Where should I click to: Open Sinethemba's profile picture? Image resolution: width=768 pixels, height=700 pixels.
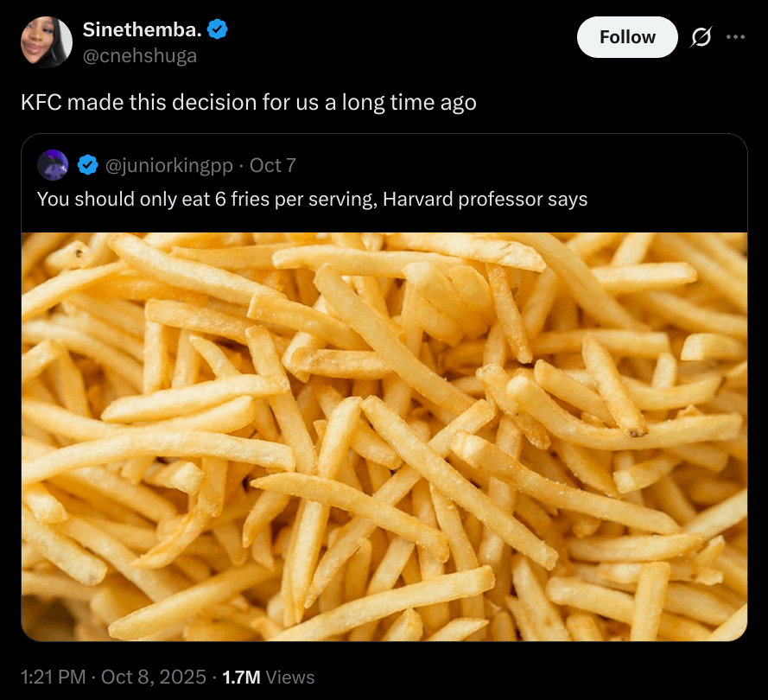(x=47, y=41)
